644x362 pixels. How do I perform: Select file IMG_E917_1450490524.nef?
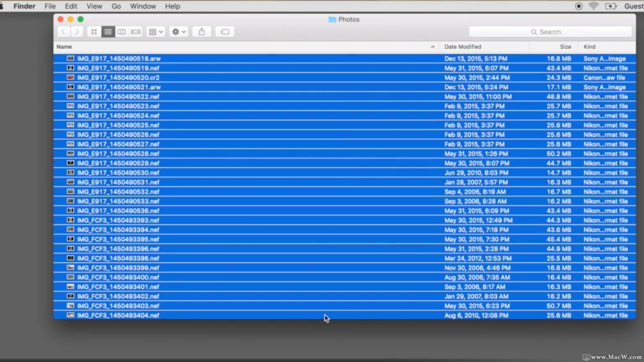coord(344,115)
